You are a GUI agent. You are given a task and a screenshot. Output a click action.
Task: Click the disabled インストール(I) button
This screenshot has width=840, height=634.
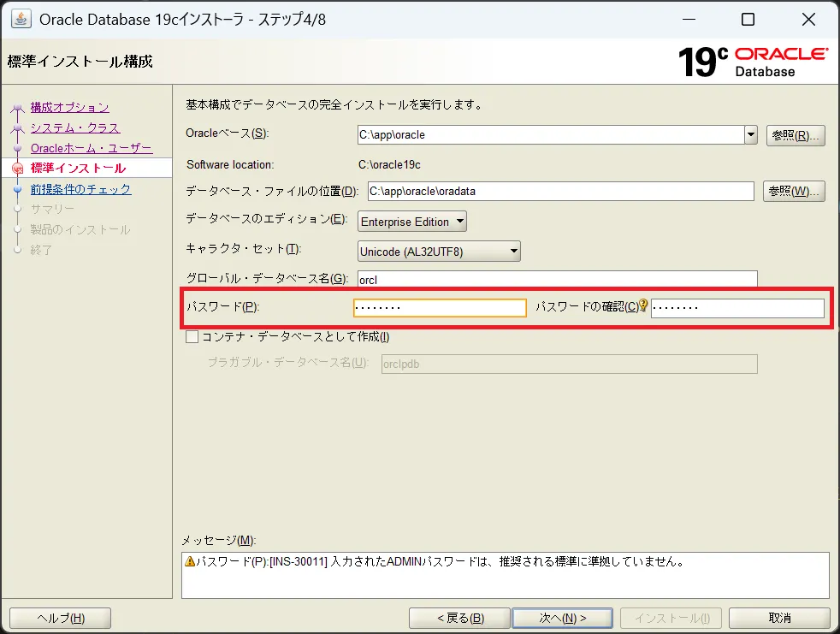(x=671, y=618)
